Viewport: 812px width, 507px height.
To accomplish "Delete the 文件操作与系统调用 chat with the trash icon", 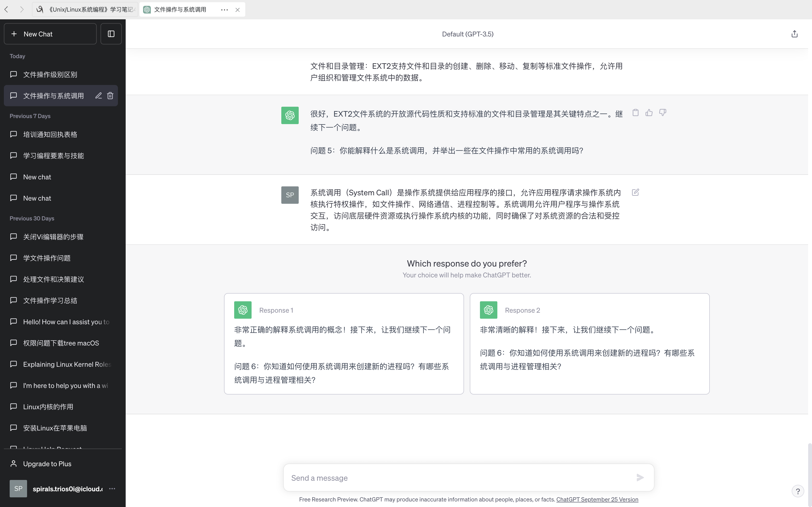I will [110, 96].
